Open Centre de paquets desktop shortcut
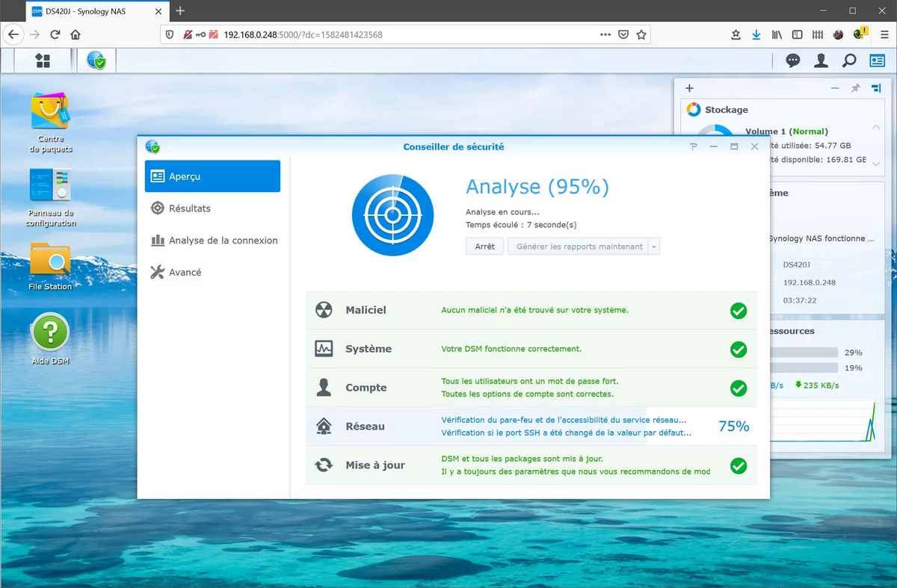 point(51,123)
